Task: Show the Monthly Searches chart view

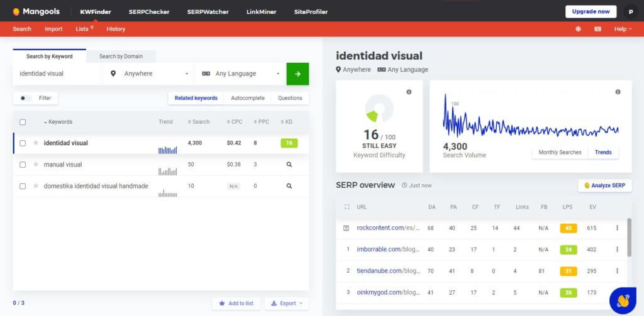Action: (x=560, y=152)
